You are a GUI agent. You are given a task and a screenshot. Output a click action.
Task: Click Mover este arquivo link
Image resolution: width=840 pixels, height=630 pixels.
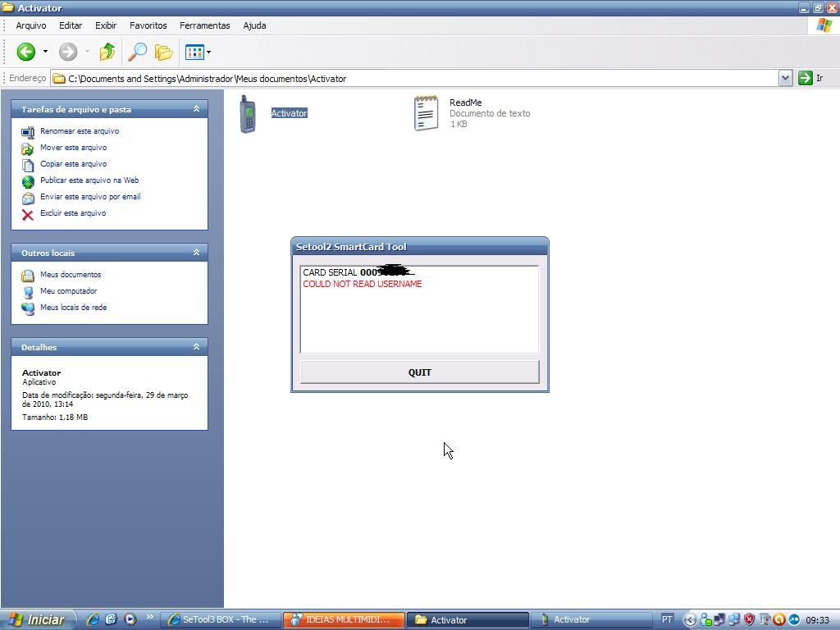coord(73,148)
